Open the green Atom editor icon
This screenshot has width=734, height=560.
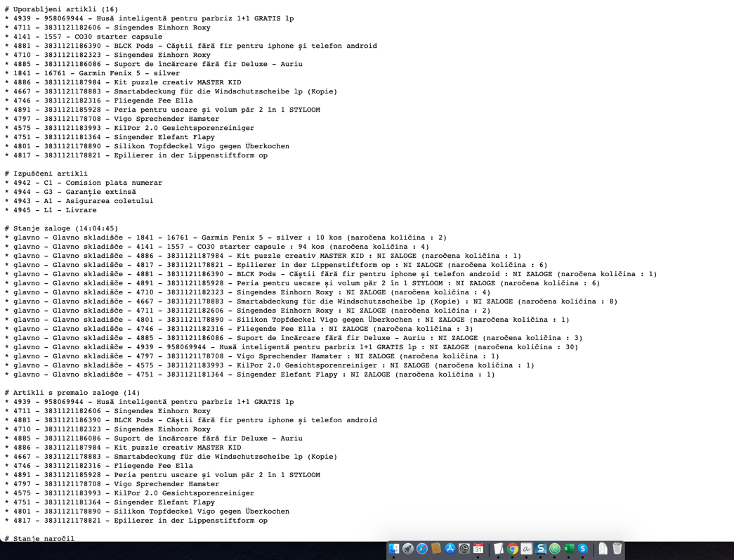pyautogui.click(x=555, y=549)
